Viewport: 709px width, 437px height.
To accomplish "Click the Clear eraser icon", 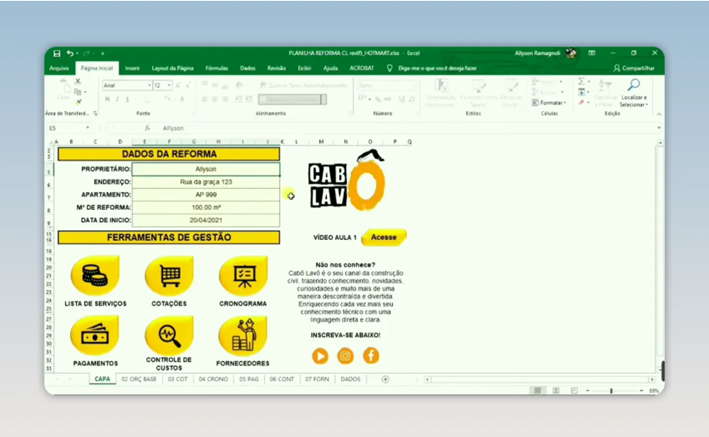I will (x=581, y=103).
